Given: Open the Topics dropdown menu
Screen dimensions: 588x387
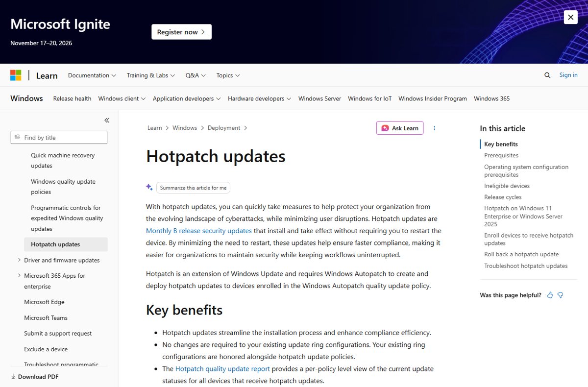Looking at the screenshot, I should click(x=228, y=75).
